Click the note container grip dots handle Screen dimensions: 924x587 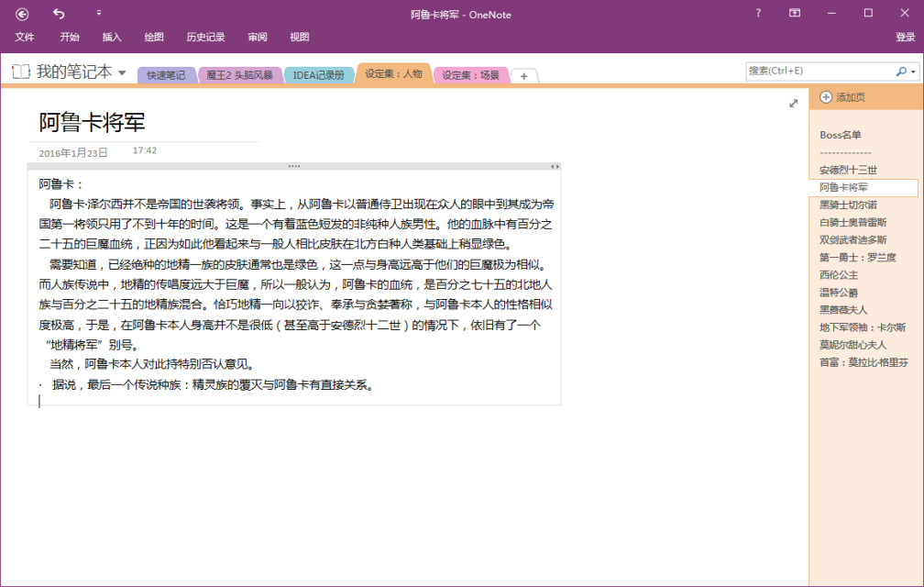(293, 165)
